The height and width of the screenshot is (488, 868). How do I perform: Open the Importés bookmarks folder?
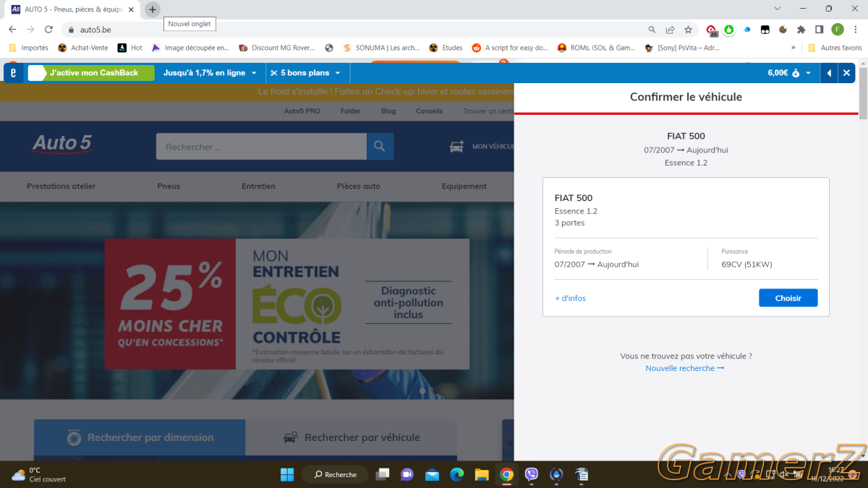[28, 48]
